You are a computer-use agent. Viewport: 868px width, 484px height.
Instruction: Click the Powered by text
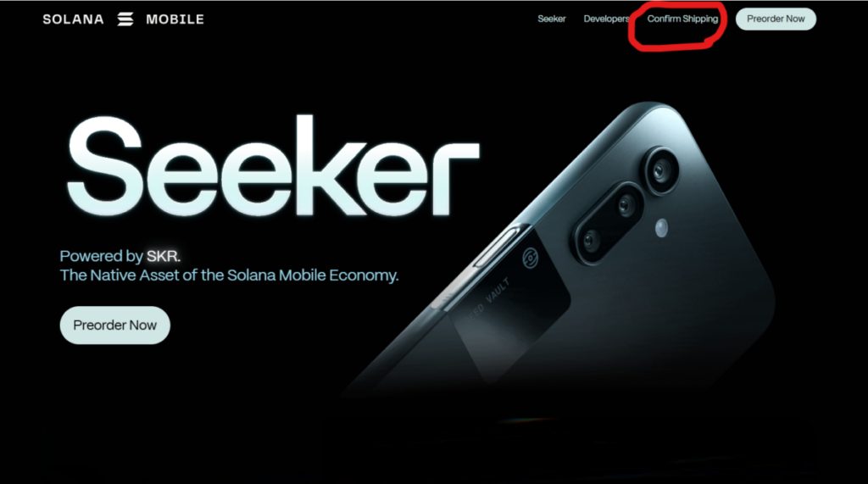[x=102, y=256]
